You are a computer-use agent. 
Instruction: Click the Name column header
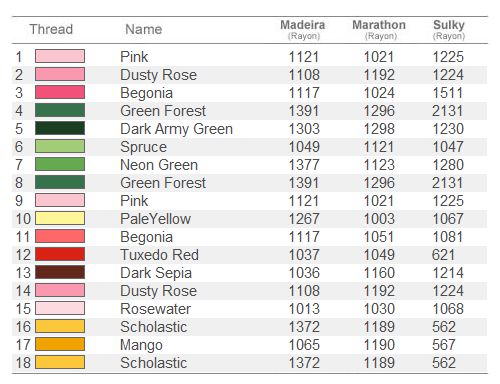point(144,29)
